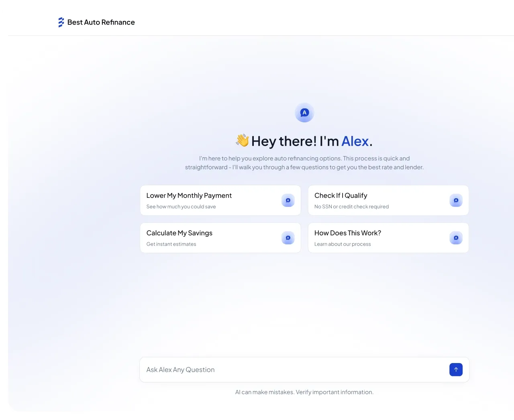
Task: Click the name "Alex" in the heading
Action: tap(355, 141)
